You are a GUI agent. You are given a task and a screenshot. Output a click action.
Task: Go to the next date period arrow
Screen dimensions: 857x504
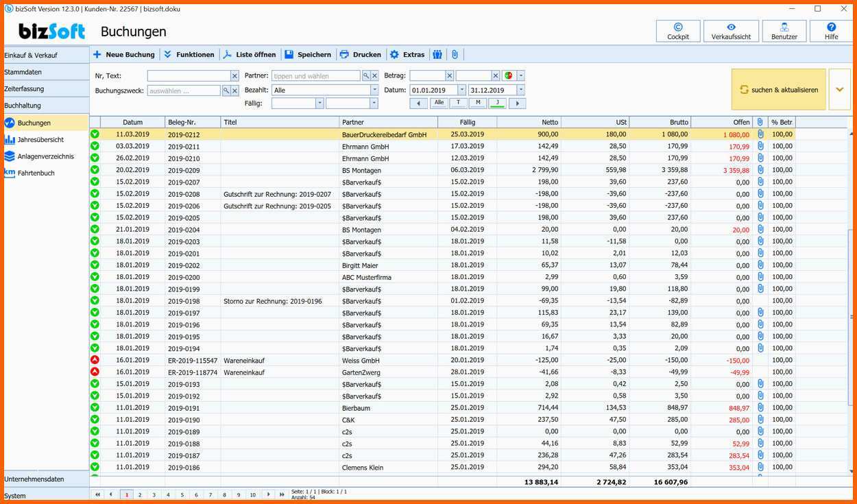click(517, 104)
